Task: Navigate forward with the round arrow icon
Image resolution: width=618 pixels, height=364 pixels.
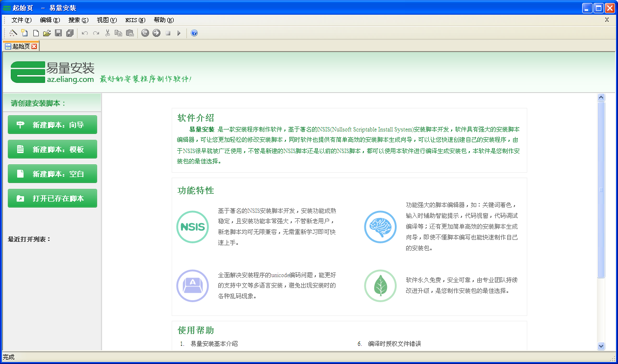Action: (x=156, y=33)
